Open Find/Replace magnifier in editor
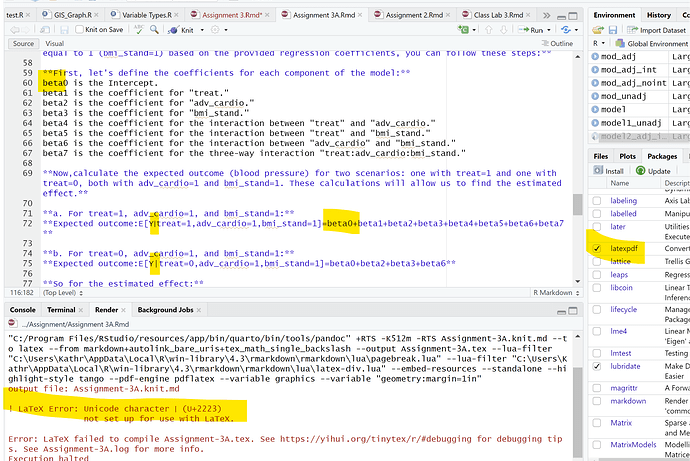 (x=154, y=29)
